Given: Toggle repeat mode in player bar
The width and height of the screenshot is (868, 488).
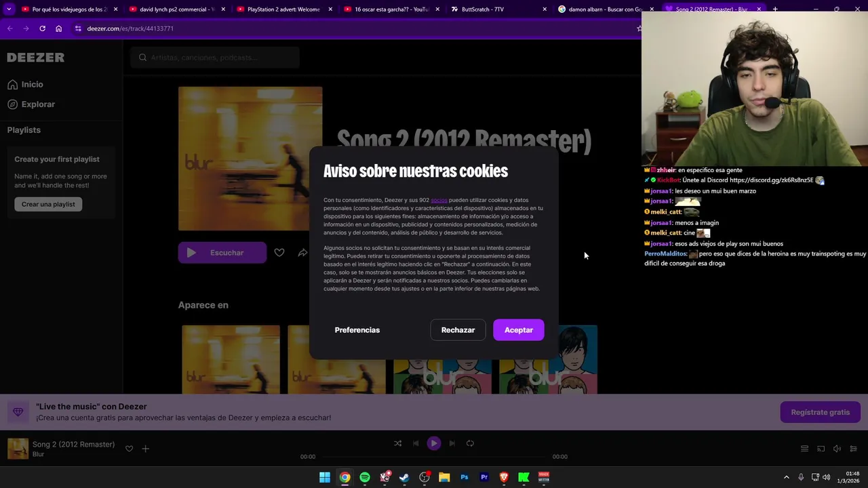Looking at the screenshot, I should (470, 443).
